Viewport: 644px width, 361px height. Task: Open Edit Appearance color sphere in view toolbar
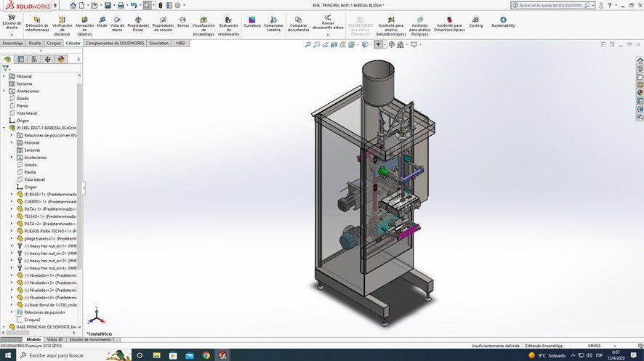[x=391, y=44]
